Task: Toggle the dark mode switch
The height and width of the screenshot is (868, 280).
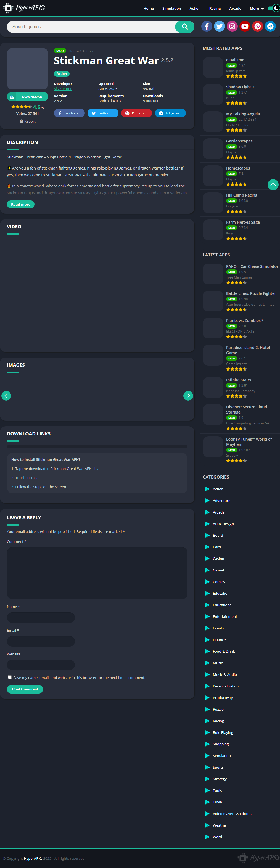Action: click(274, 8)
